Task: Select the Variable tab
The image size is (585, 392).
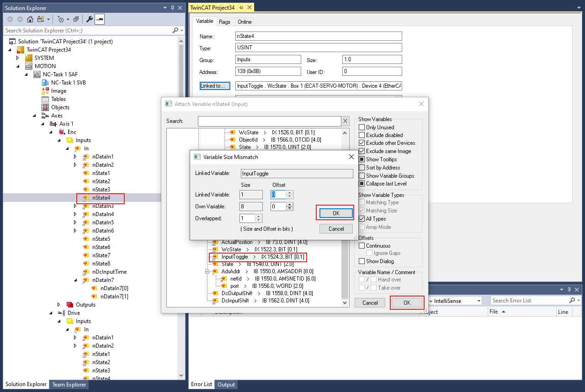Action: [x=204, y=21]
